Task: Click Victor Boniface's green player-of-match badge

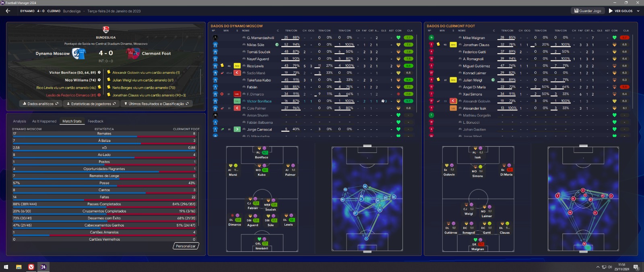Action: 237,101
